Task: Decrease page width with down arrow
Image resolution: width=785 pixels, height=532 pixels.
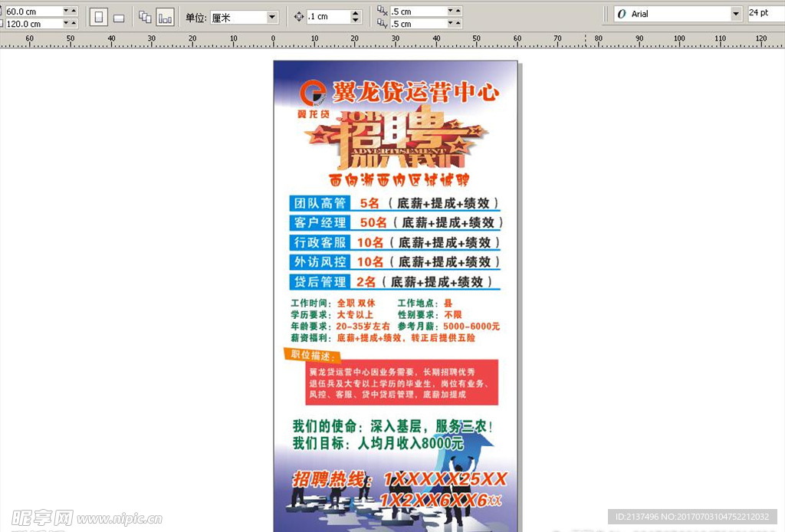Action: (x=66, y=11)
